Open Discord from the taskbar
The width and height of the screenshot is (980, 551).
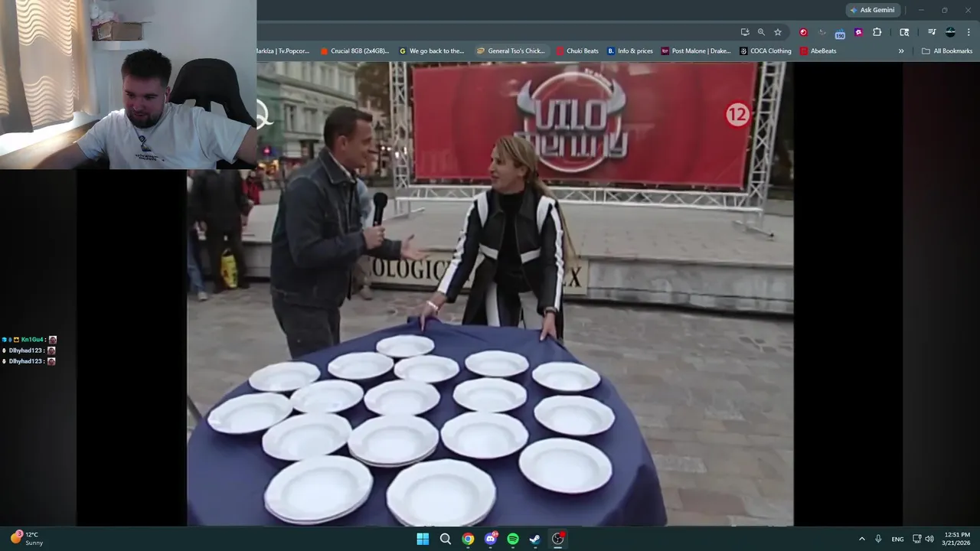pyautogui.click(x=491, y=539)
